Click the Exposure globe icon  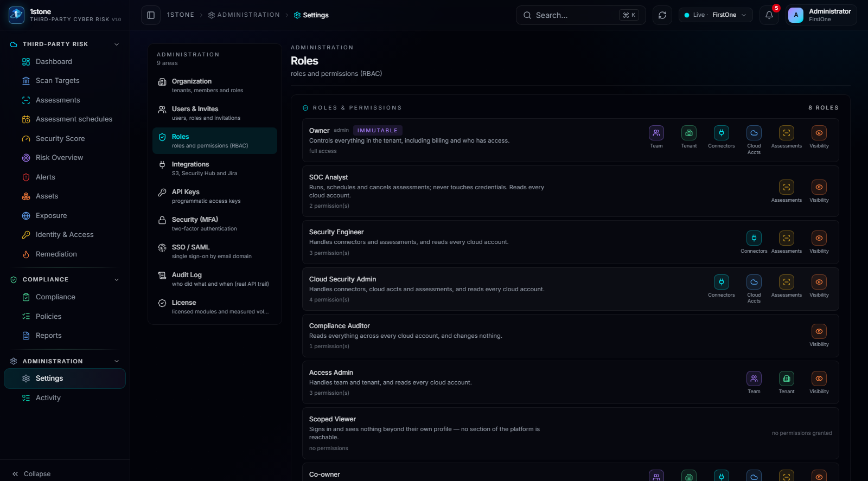coord(26,216)
